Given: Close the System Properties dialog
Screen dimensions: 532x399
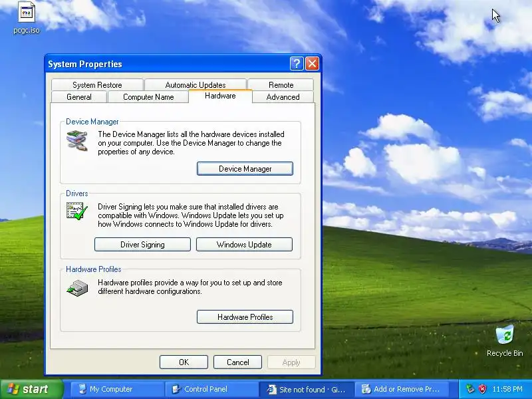Looking at the screenshot, I should coord(312,63).
